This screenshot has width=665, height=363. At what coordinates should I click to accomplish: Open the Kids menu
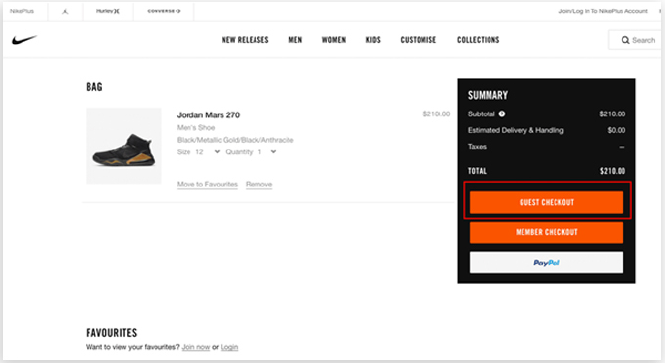[373, 40]
